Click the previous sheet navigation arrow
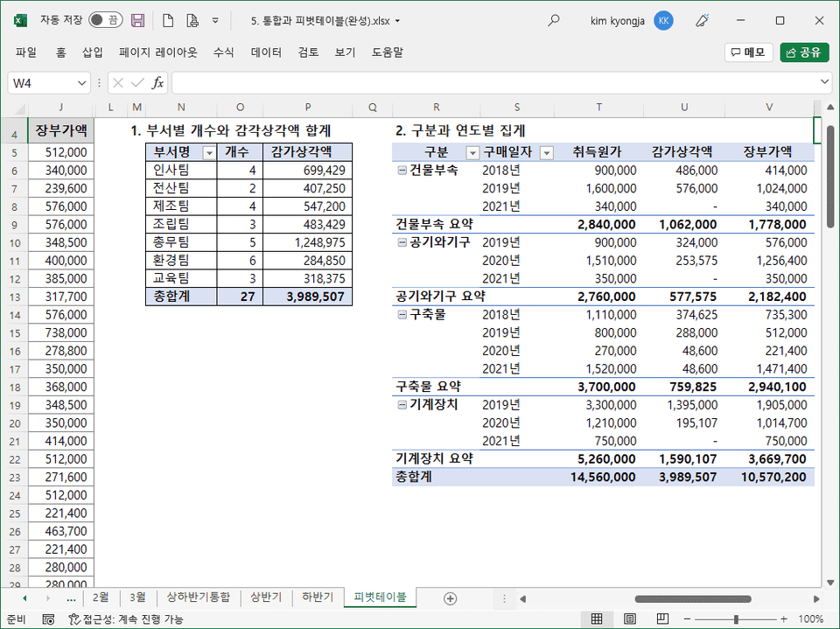Viewport: 840px width, 629px height. (24, 598)
